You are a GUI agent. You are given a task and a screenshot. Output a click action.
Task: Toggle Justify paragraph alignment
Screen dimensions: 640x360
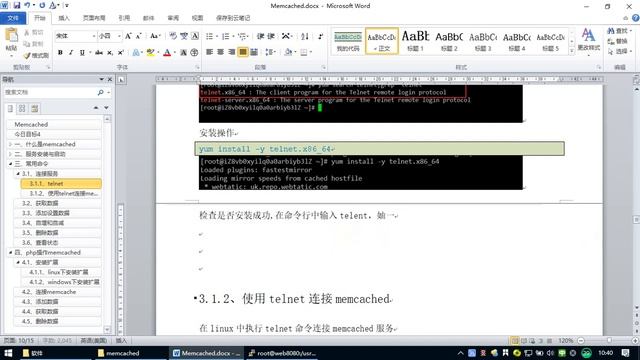point(242,52)
